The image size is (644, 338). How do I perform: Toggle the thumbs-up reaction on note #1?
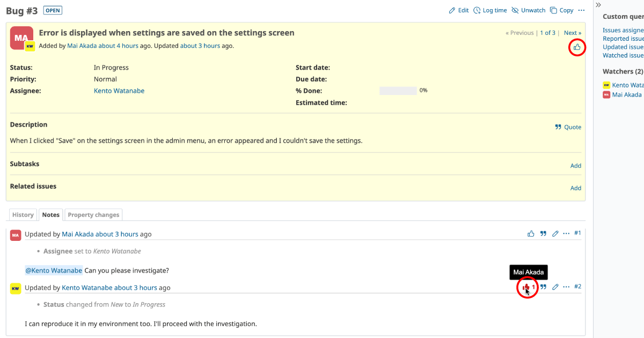(531, 233)
